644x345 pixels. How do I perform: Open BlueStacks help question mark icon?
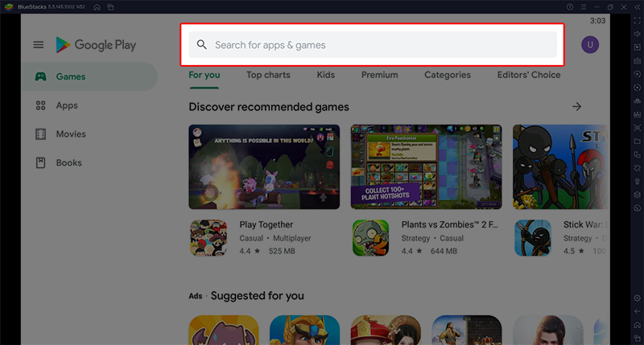(x=570, y=7)
